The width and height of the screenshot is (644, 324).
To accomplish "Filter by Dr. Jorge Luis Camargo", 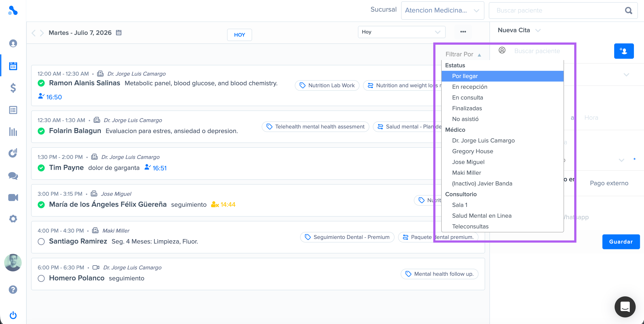I will point(502,141).
